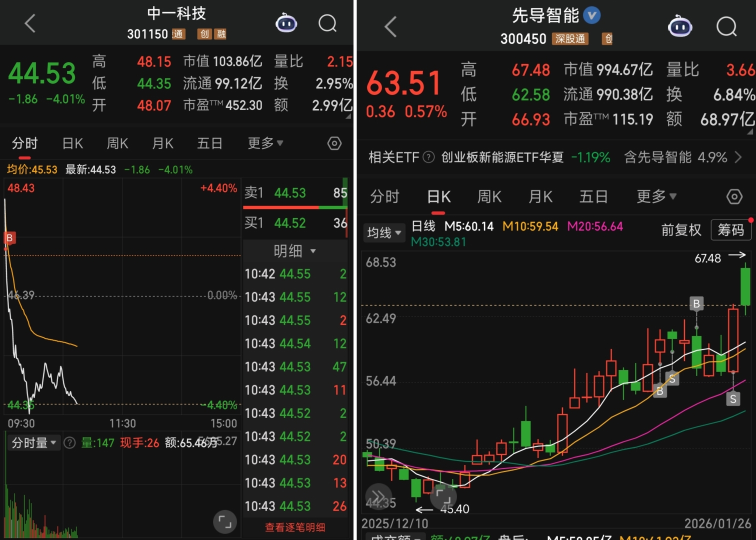Open related ETF arrow after 含先导智能 4.9%
Image resolution: width=756 pixels, height=540 pixels.
pos(738,157)
